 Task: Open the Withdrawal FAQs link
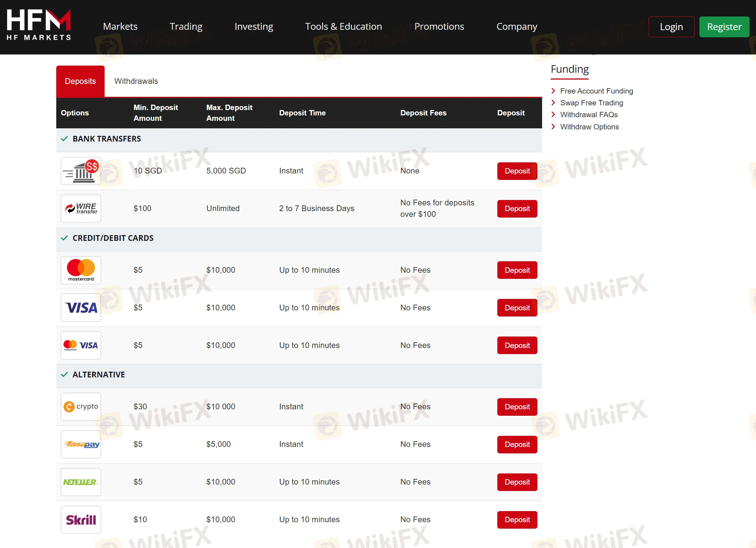click(x=589, y=115)
